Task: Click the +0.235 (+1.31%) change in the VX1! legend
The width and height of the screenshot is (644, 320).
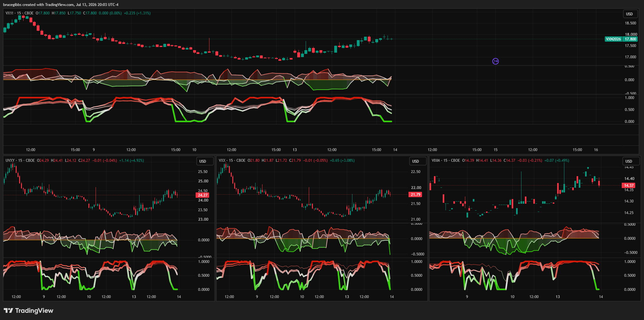Action: click(x=137, y=13)
